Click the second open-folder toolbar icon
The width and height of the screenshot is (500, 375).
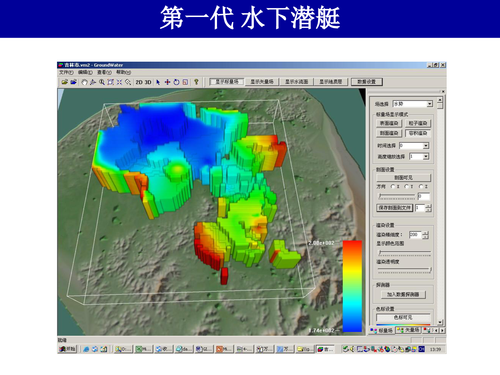[74, 82]
